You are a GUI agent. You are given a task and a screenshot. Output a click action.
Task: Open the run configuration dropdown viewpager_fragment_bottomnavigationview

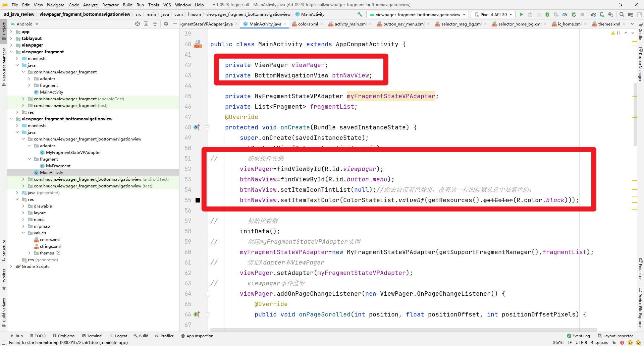418,14
